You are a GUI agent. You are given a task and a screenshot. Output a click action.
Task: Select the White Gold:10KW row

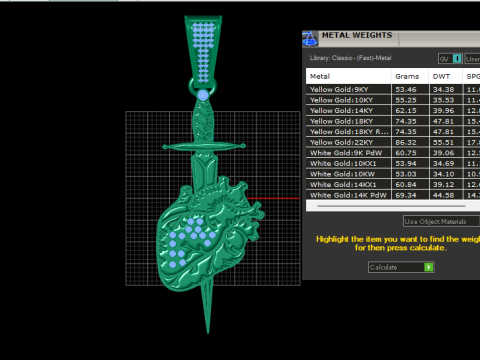click(393, 174)
